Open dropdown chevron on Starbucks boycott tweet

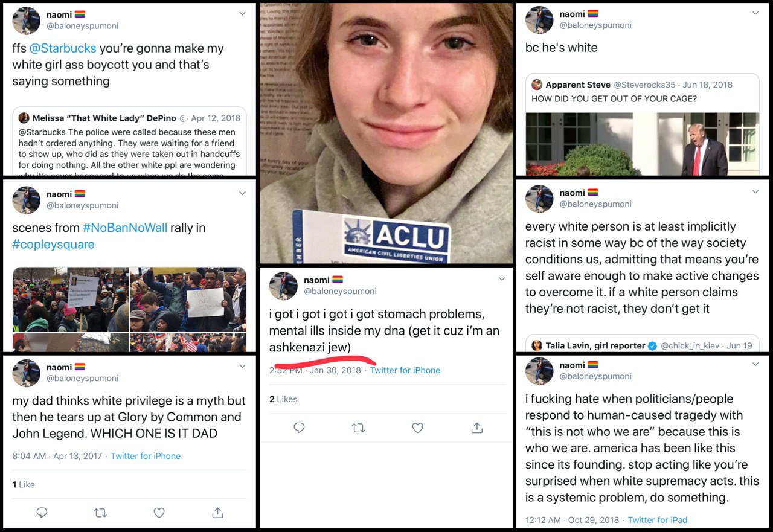[242, 13]
